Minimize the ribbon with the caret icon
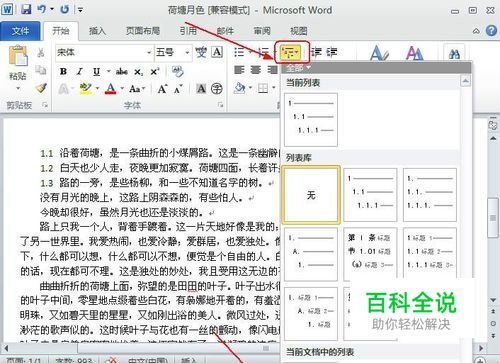This screenshot has height=363, width=500. pyautogui.click(x=476, y=31)
